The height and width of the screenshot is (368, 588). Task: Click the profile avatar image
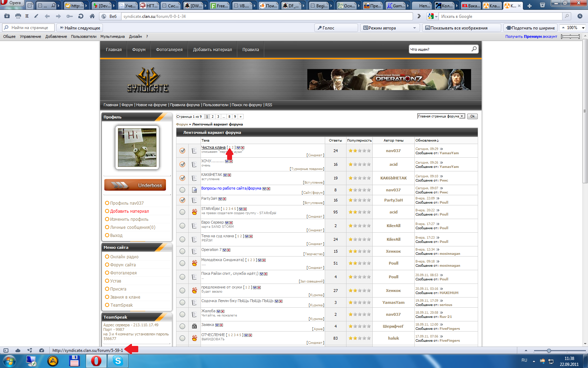tap(137, 148)
